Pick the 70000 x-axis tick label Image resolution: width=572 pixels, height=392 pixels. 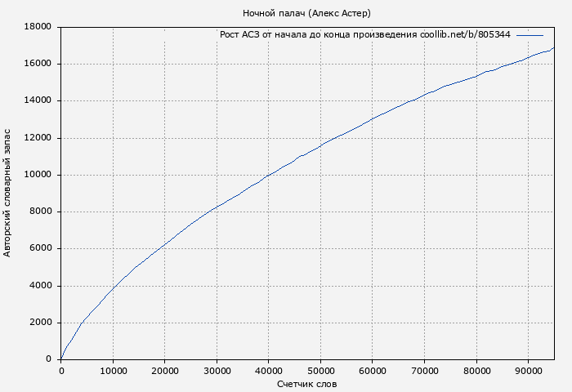tap(424, 371)
